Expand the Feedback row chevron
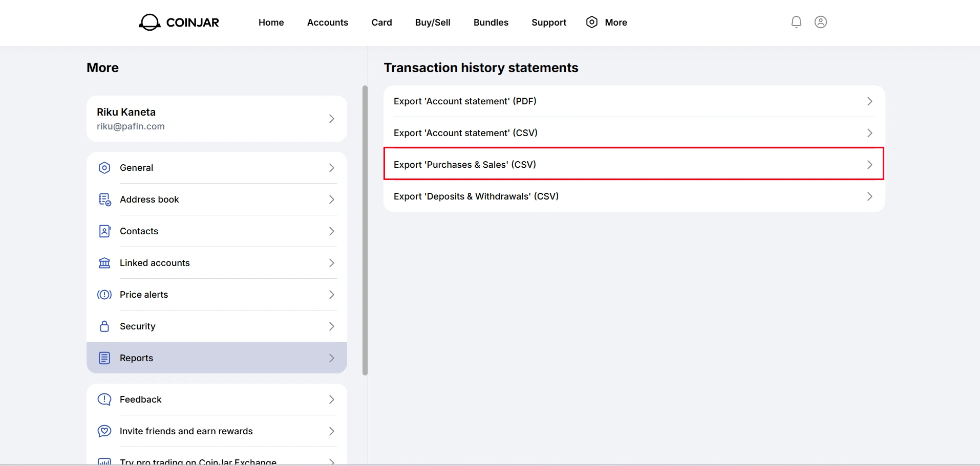 [x=332, y=400]
